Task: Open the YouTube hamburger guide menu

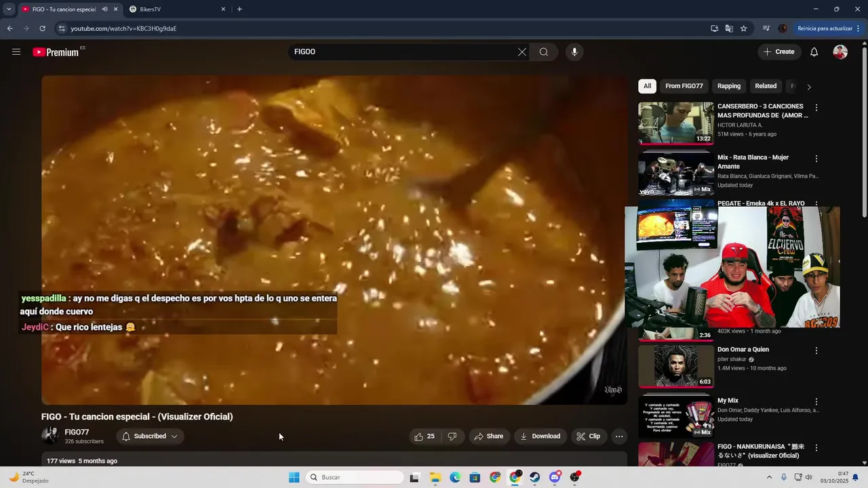Action: 16,52
